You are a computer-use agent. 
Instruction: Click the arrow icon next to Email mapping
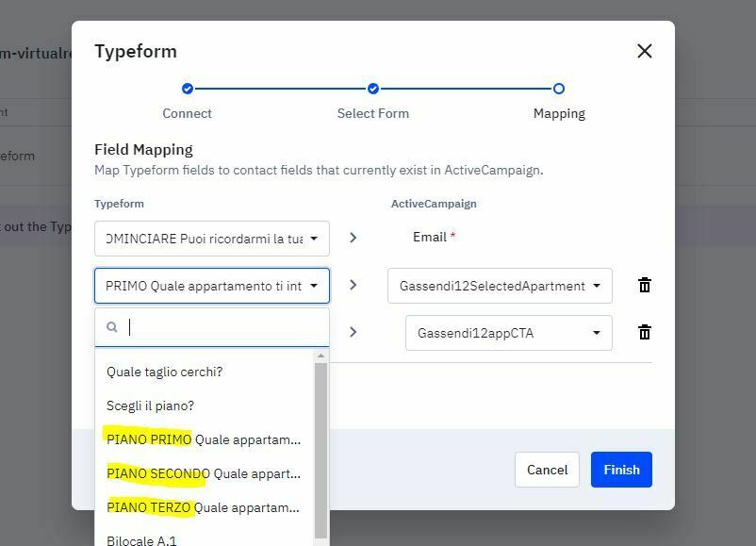pos(353,238)
